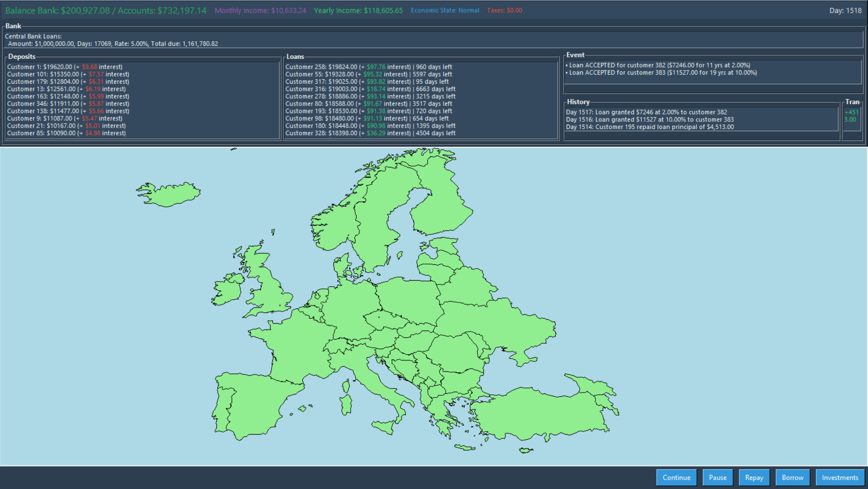The image size is (868, 489).
Task: Open the Investments panel
Action: click(839, 477)
